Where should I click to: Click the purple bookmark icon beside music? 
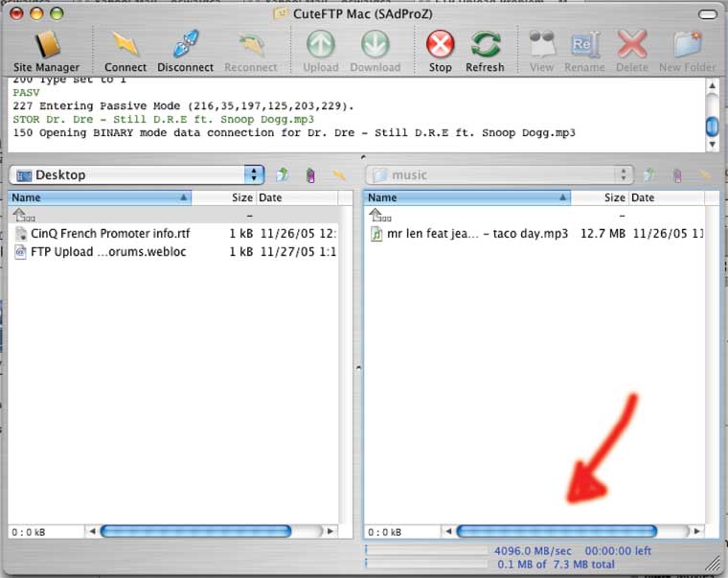[677, 175]
